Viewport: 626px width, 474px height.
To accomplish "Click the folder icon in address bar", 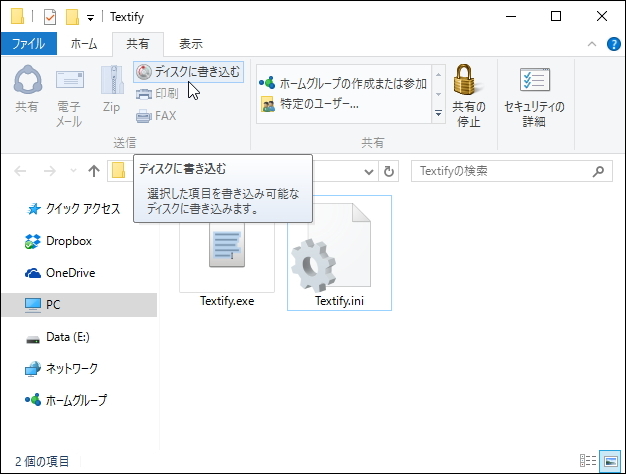I will (118, 171).
